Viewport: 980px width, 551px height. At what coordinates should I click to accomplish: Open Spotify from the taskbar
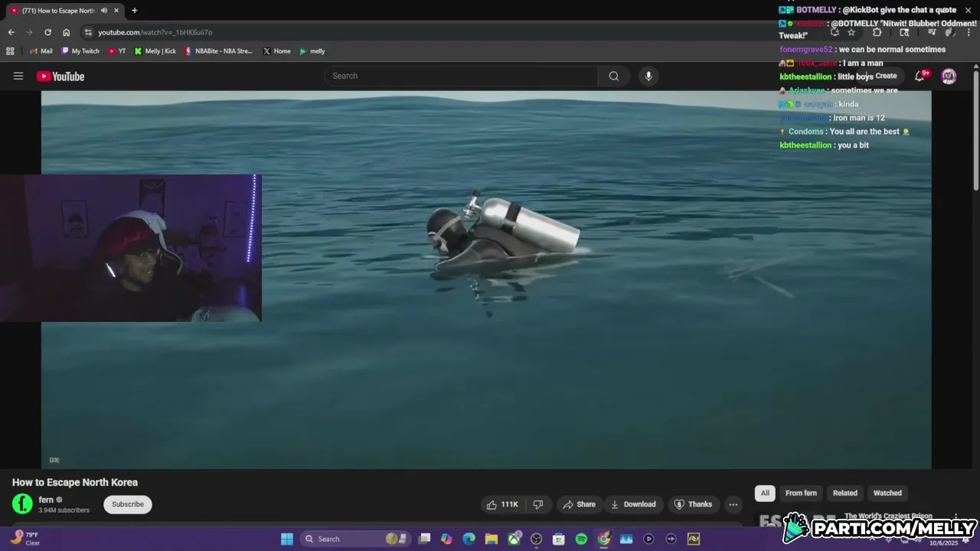[581, 539]
